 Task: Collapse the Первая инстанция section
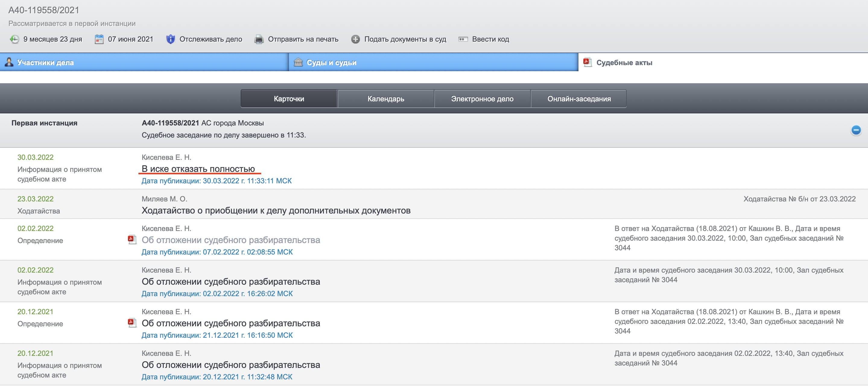click(x=856, y=130)
